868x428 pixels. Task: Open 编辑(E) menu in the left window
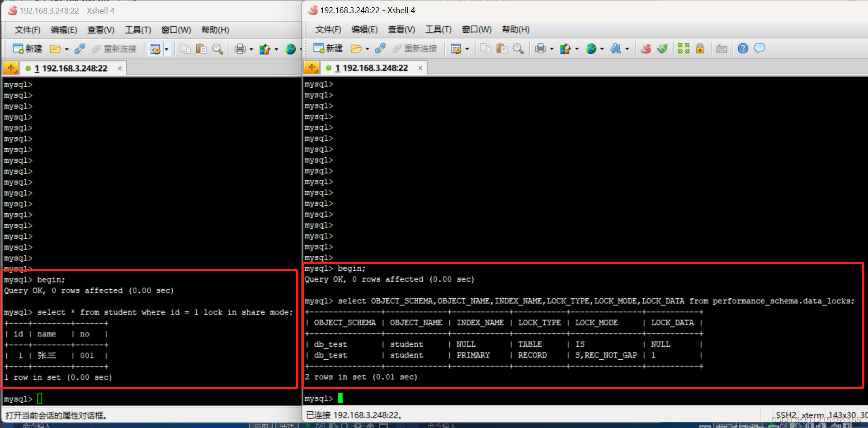coord(64,30)
